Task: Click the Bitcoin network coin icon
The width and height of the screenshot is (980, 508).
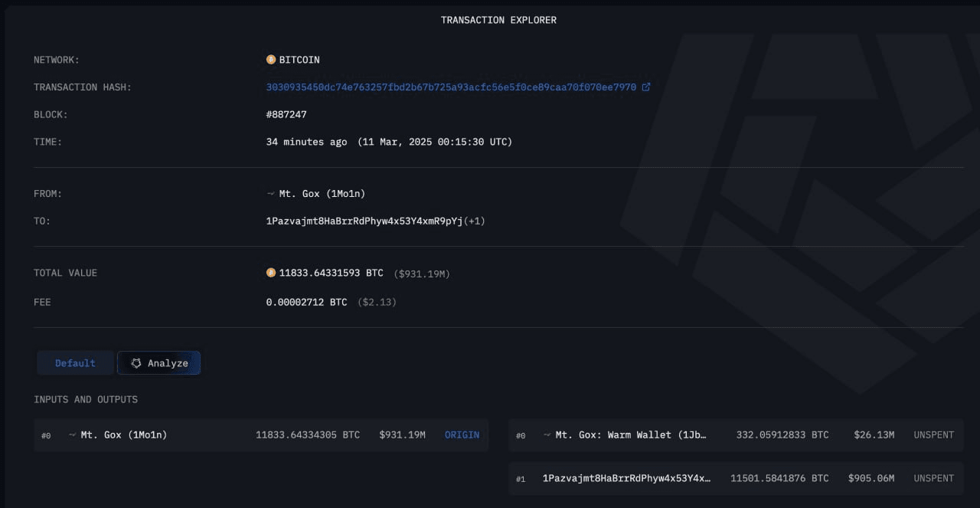Action: (x=271, y=60)
